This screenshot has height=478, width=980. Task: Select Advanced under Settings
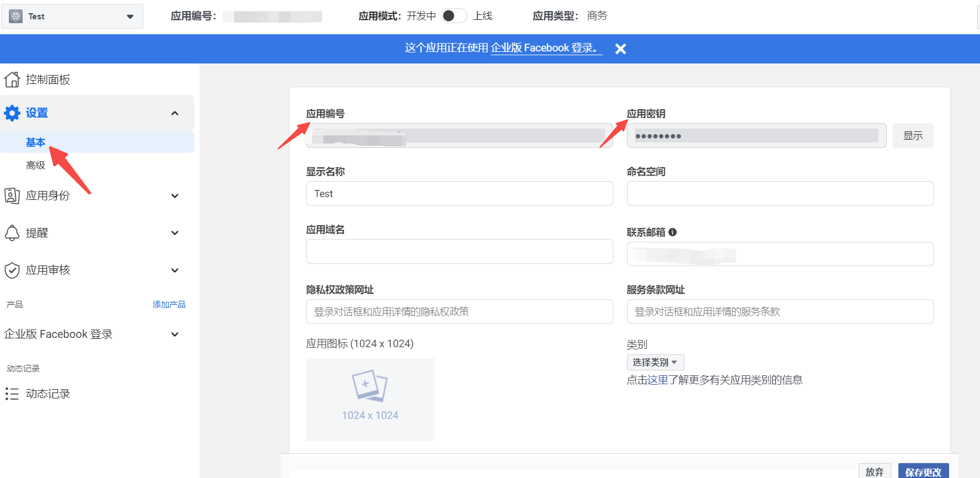(x=36, y=165)
